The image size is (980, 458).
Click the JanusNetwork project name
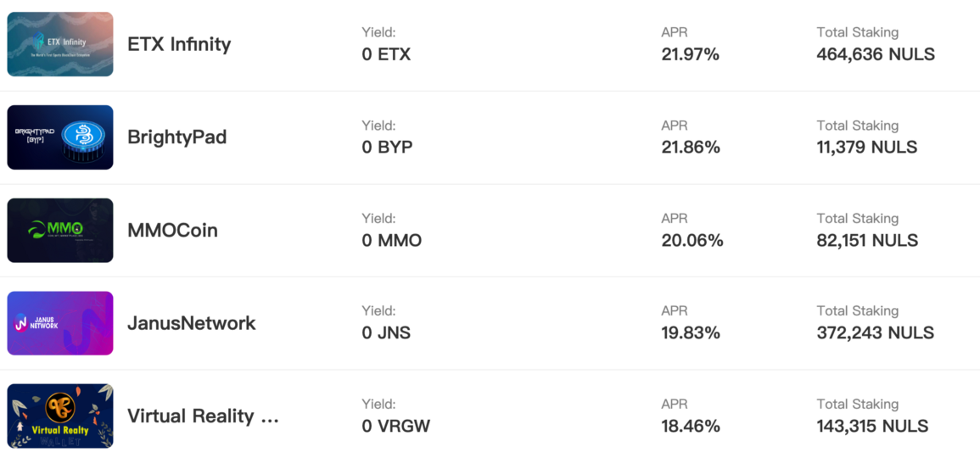pos(192,324)
